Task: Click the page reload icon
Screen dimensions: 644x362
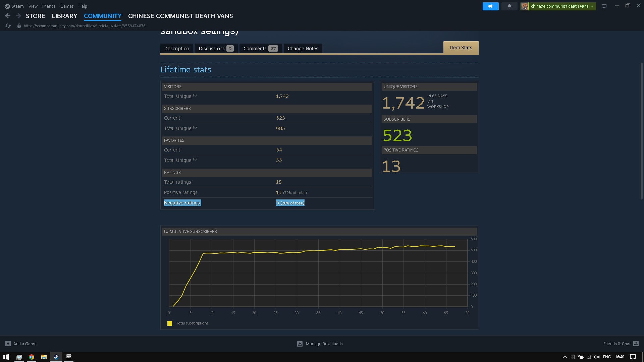Action: 8,26
